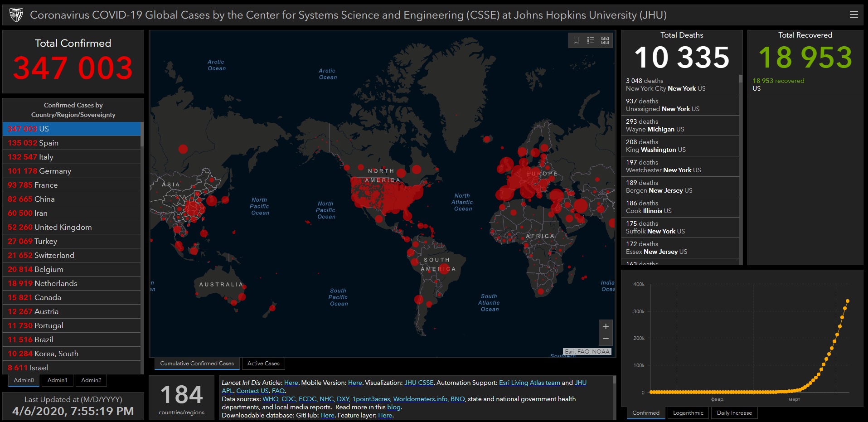The height and width of the screenshot is (422, 868).
Task: Click the latest data point on chart
Action: point(848,301)
